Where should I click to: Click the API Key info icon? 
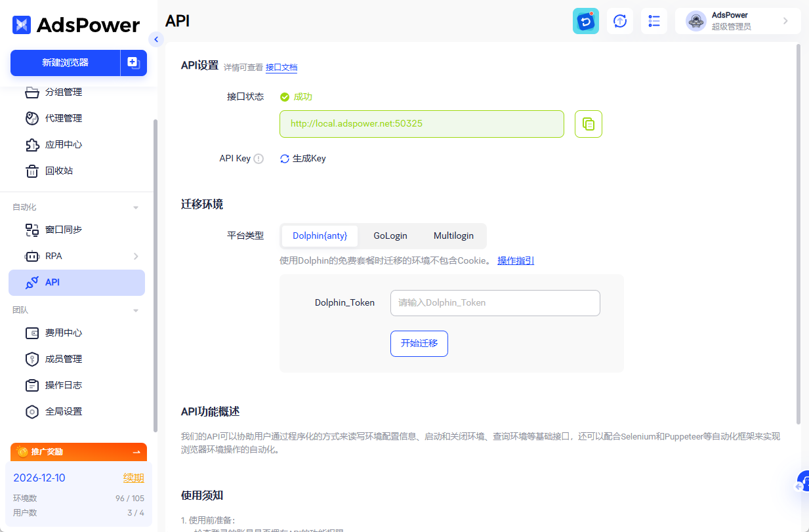click(x=259, y=158)
